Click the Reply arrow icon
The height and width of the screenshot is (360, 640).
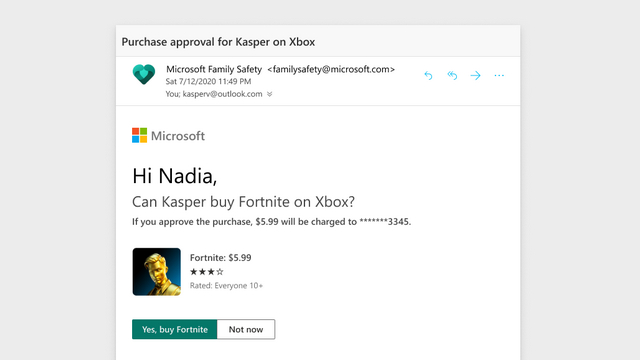pos(428,76)
